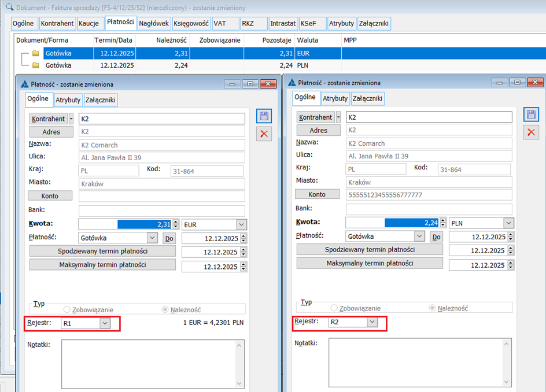This screenshot has height=392, width=546.
Task: Click the red X cancel icon in left window
Action: (264, 134)
